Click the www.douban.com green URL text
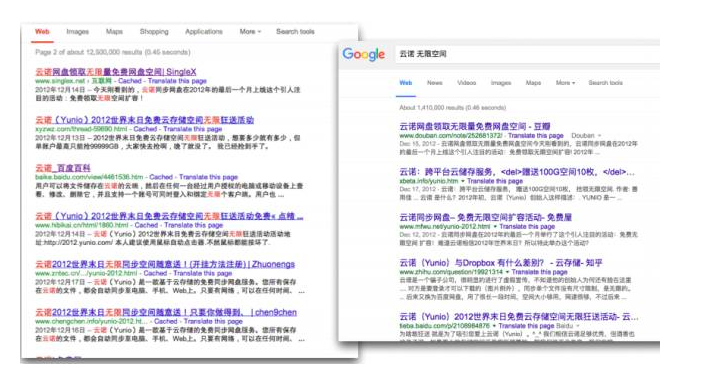 click(451, 135)
